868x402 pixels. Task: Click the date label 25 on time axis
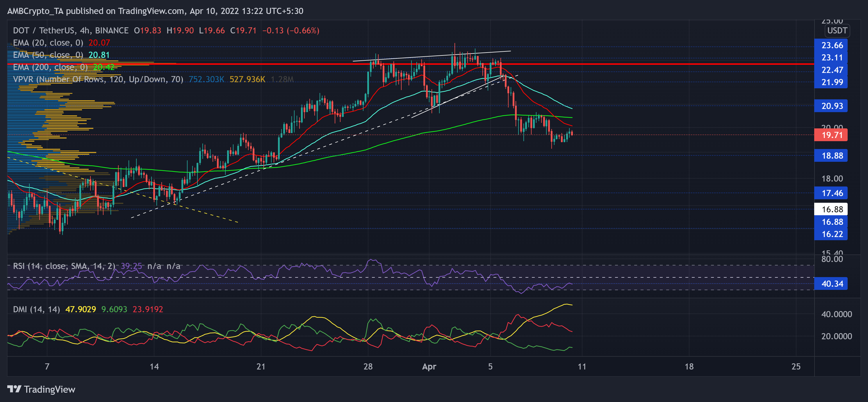coord(796,366)
